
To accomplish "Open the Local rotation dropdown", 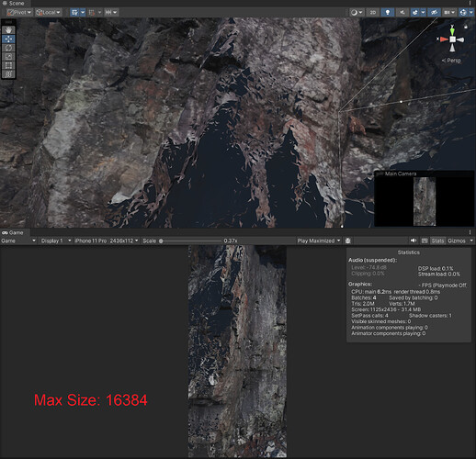I will tap(49, 12).
